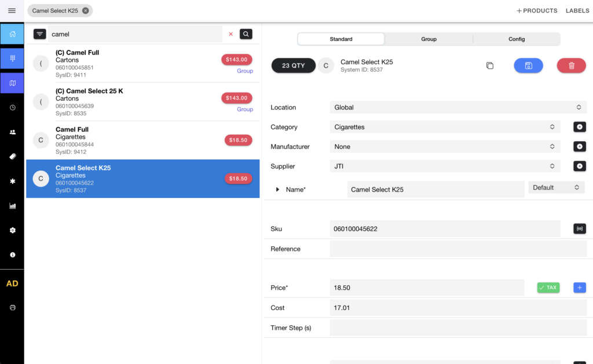Viewport: 593px width, 364px height.
Task: Click the Price field showing 18.50
Action: (x=427, y=288)
